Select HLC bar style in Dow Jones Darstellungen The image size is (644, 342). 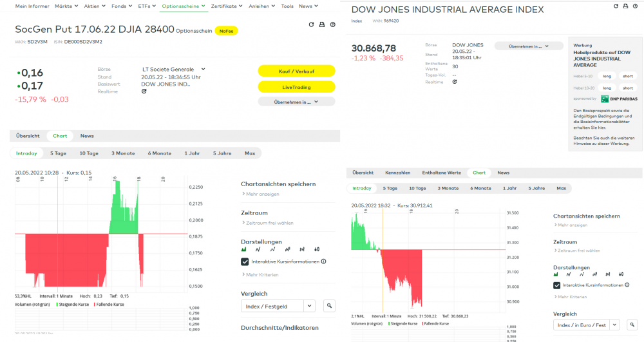[608, 274]
